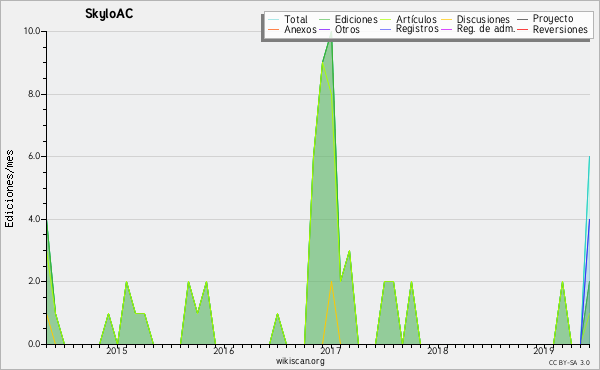
Task: Select the Otros legend entry
Action: 347,29
